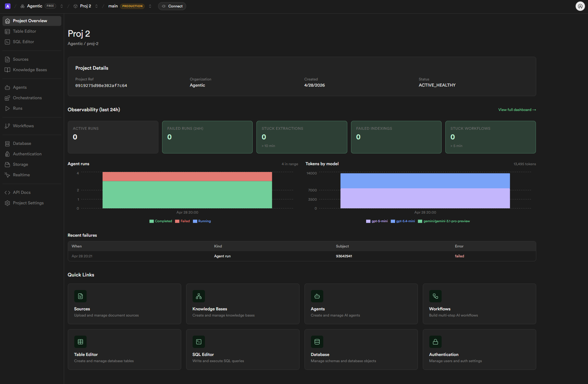Click the purple Agentic logo icon
The width and height of the screenshot is (588, 384).
8,6
